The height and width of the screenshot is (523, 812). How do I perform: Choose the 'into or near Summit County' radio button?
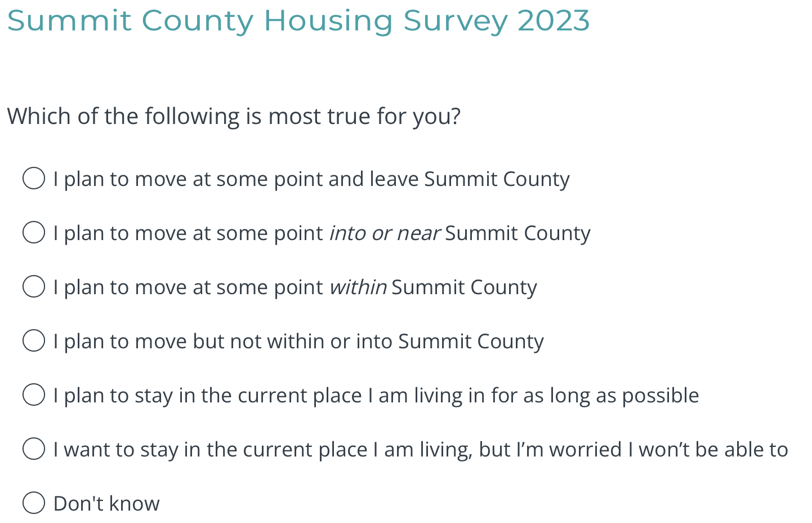(34, 233)
